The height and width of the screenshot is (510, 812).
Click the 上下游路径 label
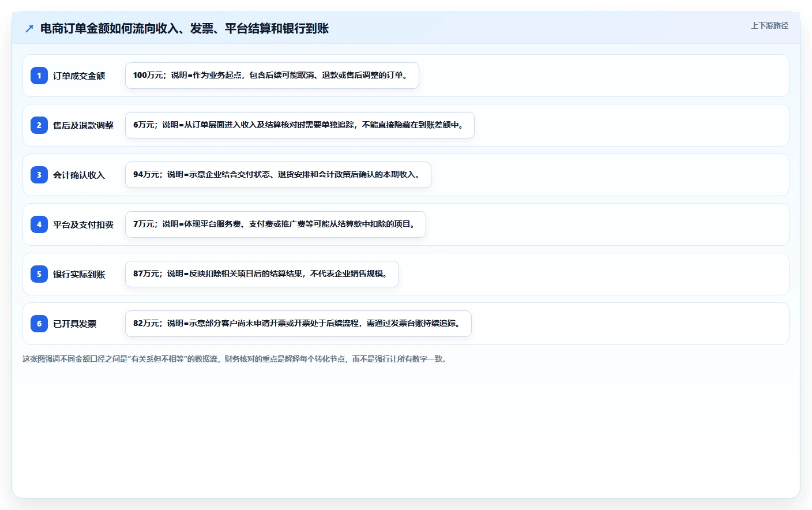pyautogui.click(x=769, y=25)
